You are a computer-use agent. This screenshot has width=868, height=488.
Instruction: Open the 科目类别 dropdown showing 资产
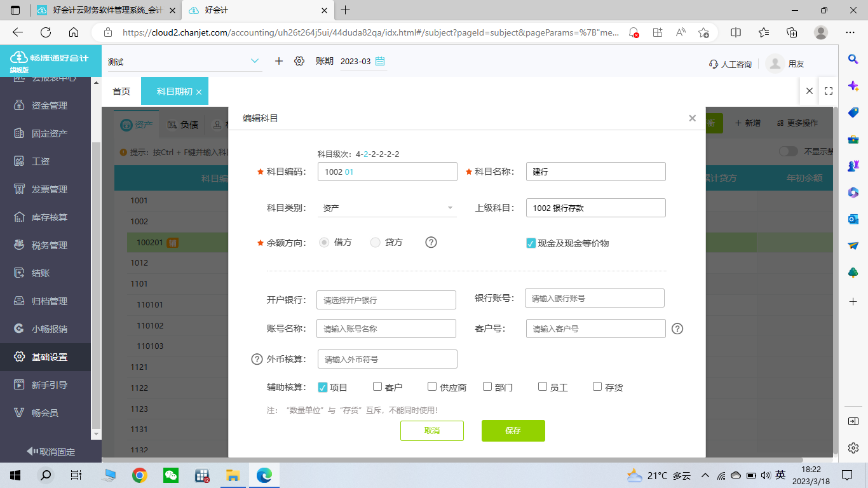[x=387, y=208]
